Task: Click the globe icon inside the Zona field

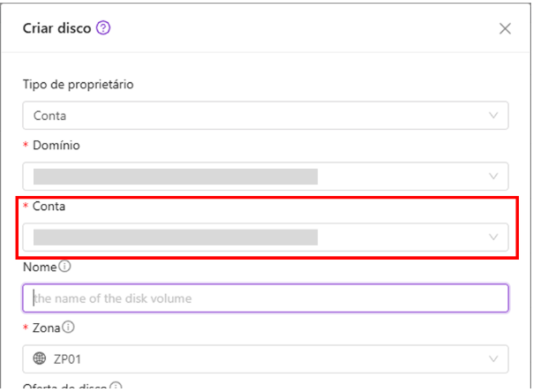Action: (40, 358)
